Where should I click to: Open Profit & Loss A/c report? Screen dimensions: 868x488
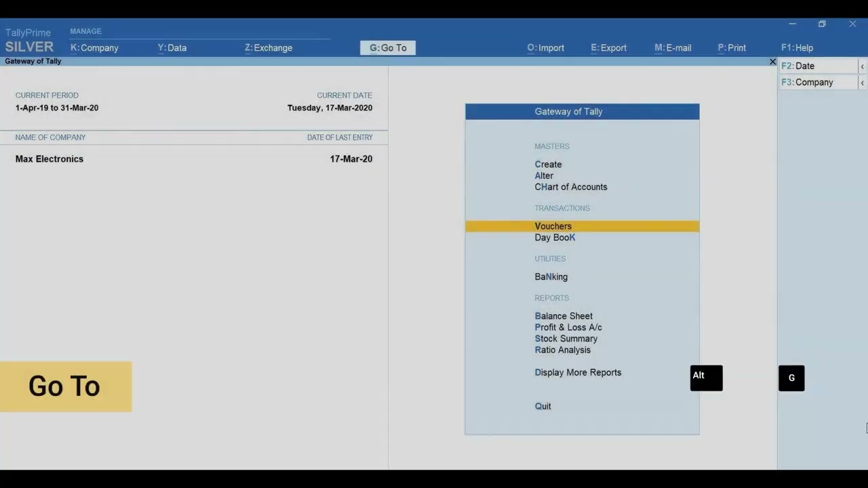pyautogui.click(x=568, y=327)
